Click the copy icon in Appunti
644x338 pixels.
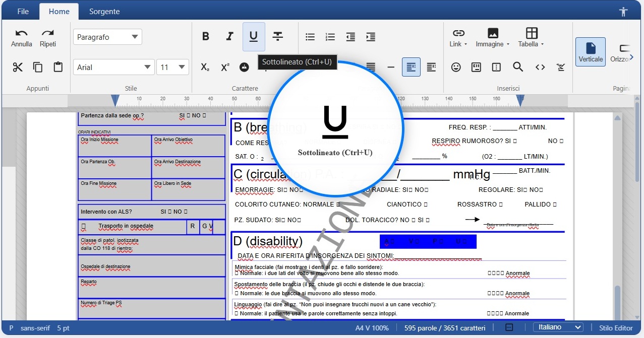(x=38, y=67)
